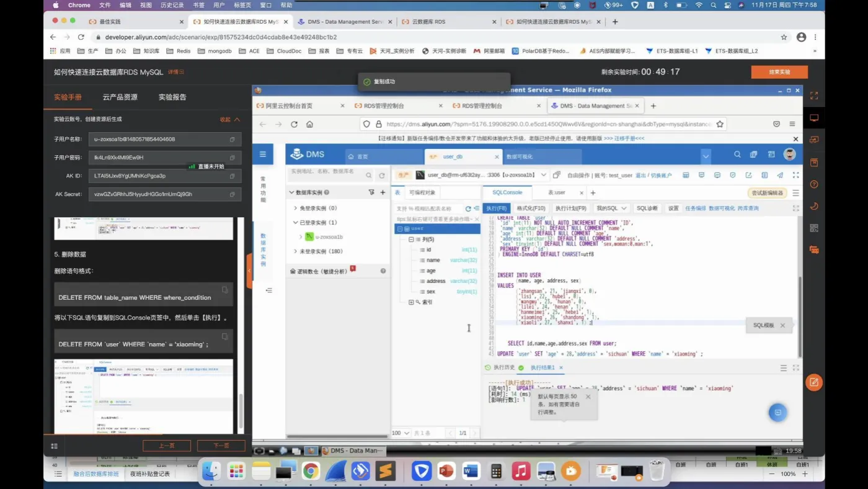
Task: Copy the DELETE FROM user SQL statement
Action: coord(225,336)
